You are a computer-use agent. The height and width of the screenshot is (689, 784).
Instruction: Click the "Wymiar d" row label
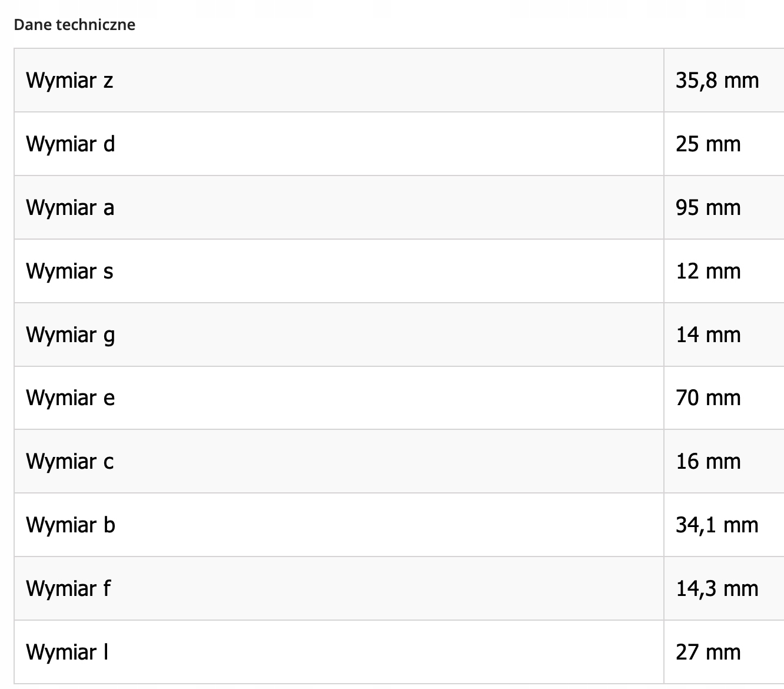pyautogui.click(x=71, y=144)
